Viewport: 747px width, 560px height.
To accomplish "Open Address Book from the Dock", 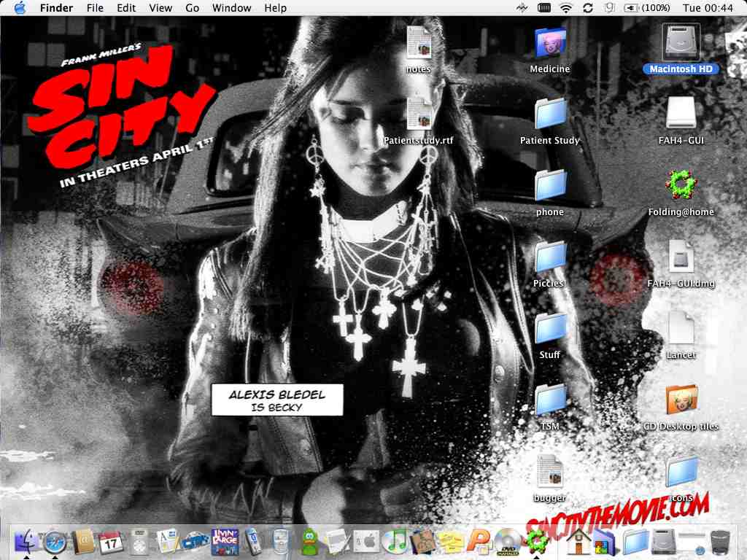I will tap(83, 542).
